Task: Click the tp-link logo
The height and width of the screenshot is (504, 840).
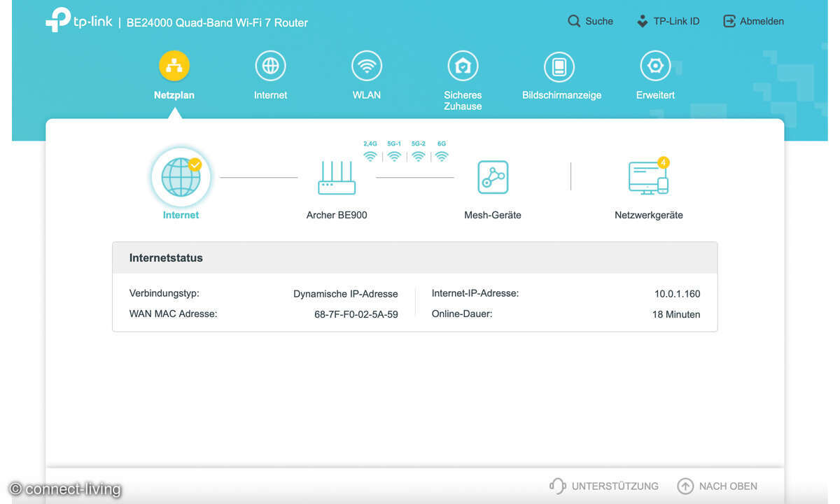Action: coord(79,20)
